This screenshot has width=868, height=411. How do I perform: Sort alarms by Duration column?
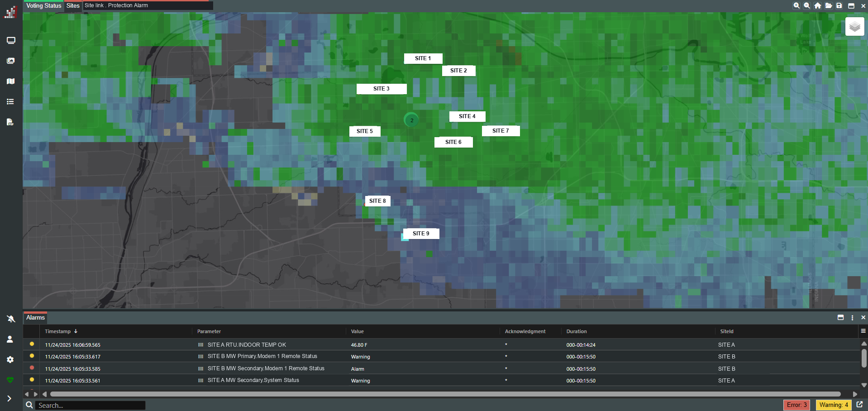point(577,331)
